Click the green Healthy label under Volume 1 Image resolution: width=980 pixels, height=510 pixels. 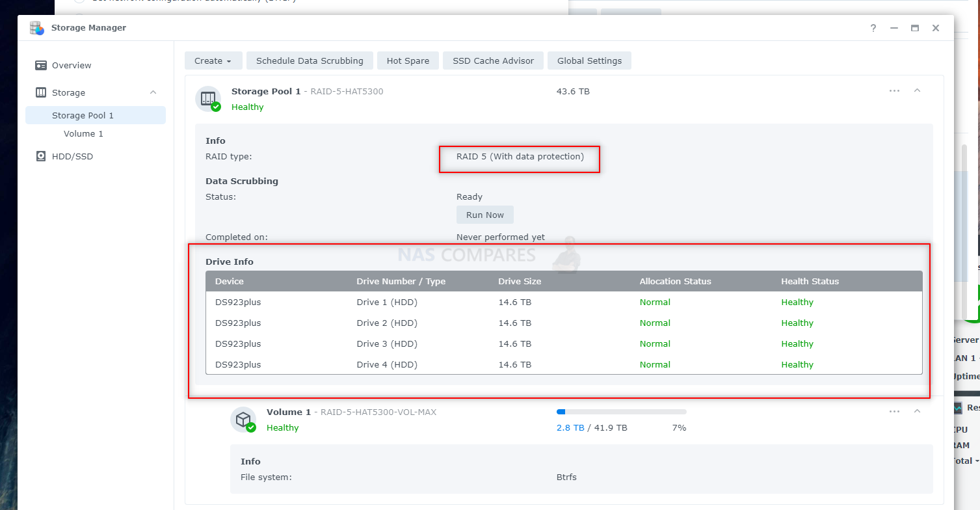coord(283,427)
